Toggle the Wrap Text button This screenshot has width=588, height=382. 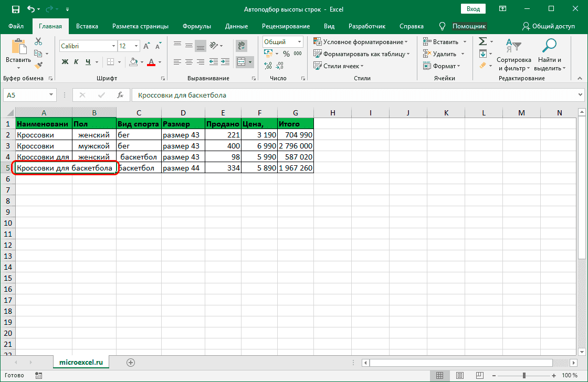pyautogui.click(x=241, y=46)
